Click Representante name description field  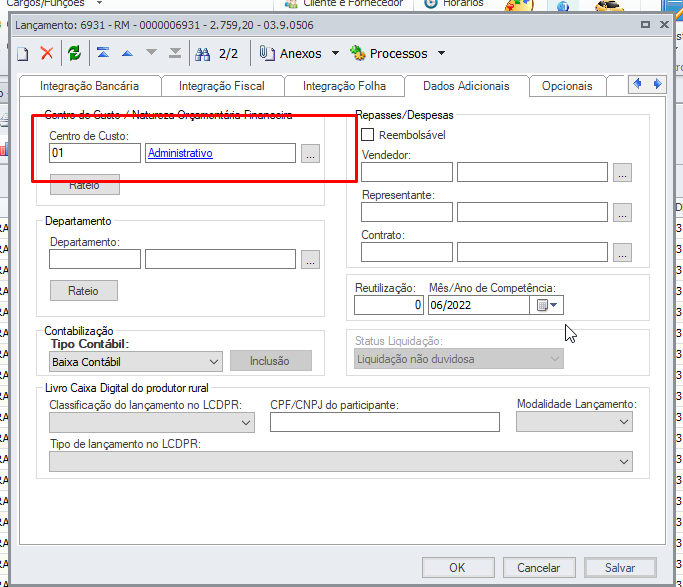(532, 212)
